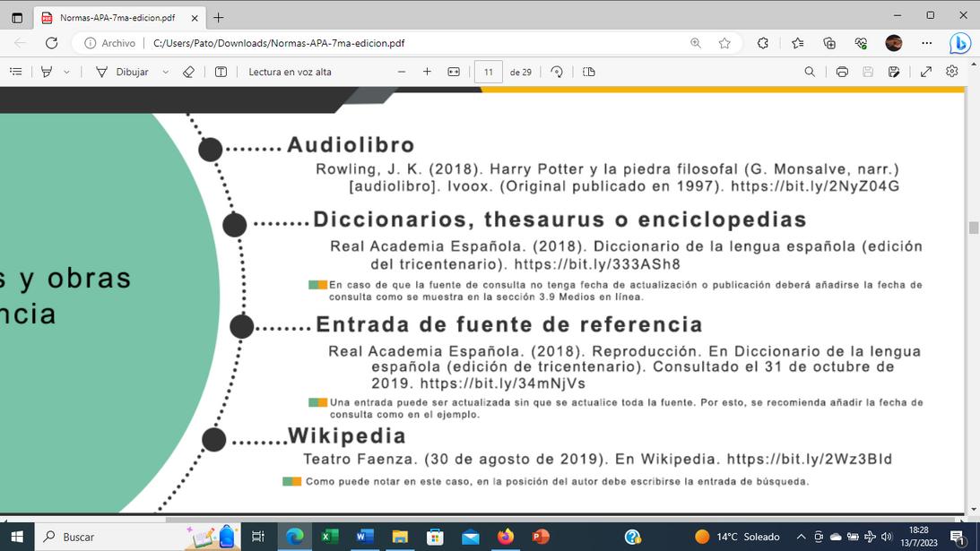Close the Normas-APA-7ma-edicion.pdf tab
This screenshot has height=551, width=980.
click(195, 18)
